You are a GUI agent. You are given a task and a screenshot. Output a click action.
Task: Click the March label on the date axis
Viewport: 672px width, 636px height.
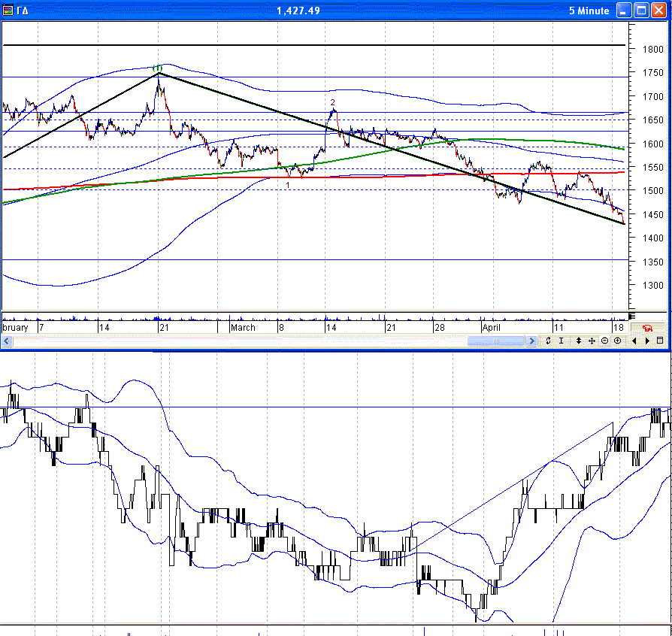pyautogui.click(x=243, y=328)
